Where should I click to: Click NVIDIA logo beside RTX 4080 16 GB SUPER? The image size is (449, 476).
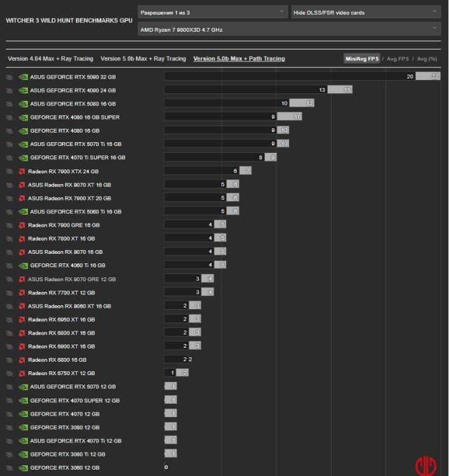click(x=23, y=117)
